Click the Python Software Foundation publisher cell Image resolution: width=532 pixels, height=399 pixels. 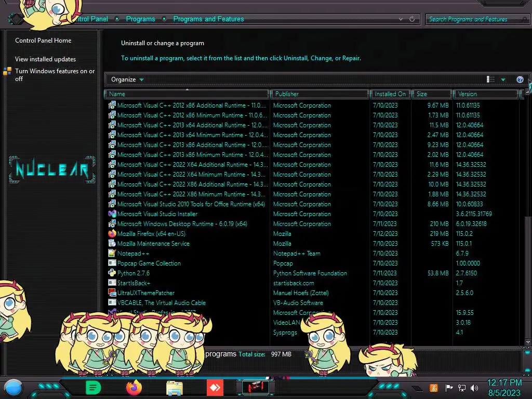point(310,273)
